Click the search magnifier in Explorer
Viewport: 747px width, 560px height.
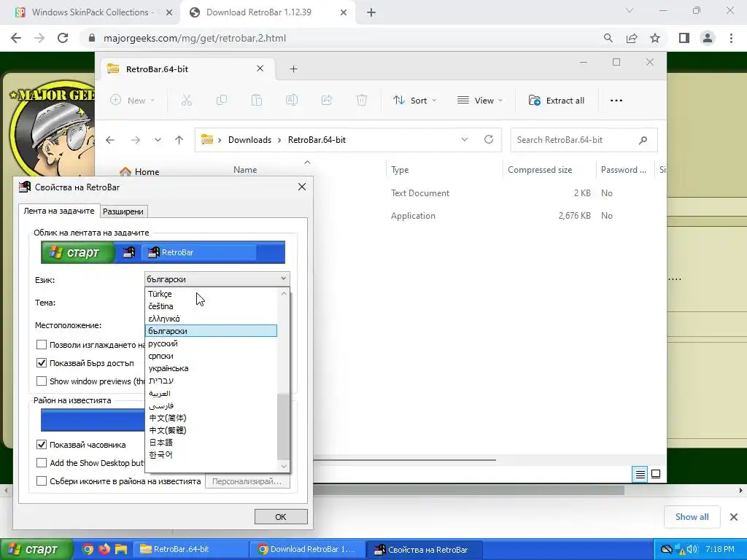tap(643, 140)
